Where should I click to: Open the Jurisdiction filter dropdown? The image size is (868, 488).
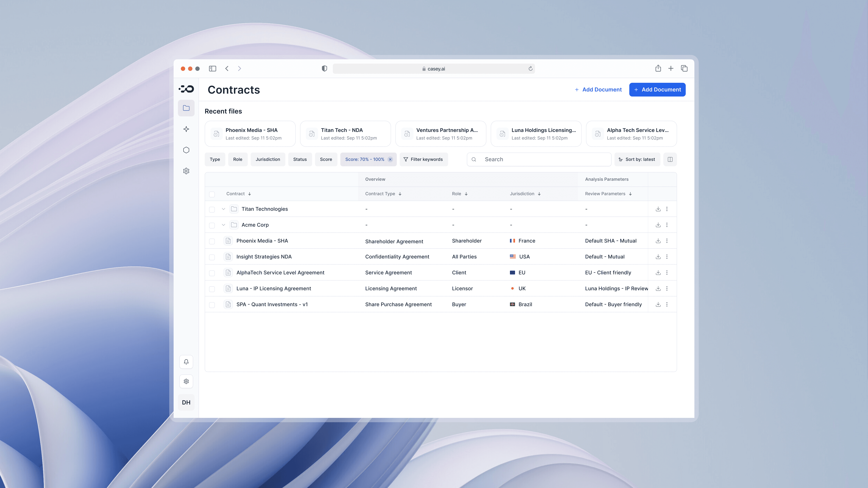268,159
